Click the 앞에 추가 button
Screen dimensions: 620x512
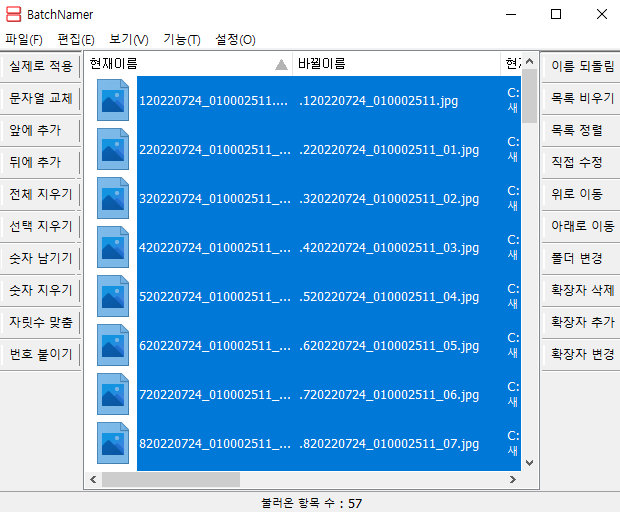click(41, 130)
